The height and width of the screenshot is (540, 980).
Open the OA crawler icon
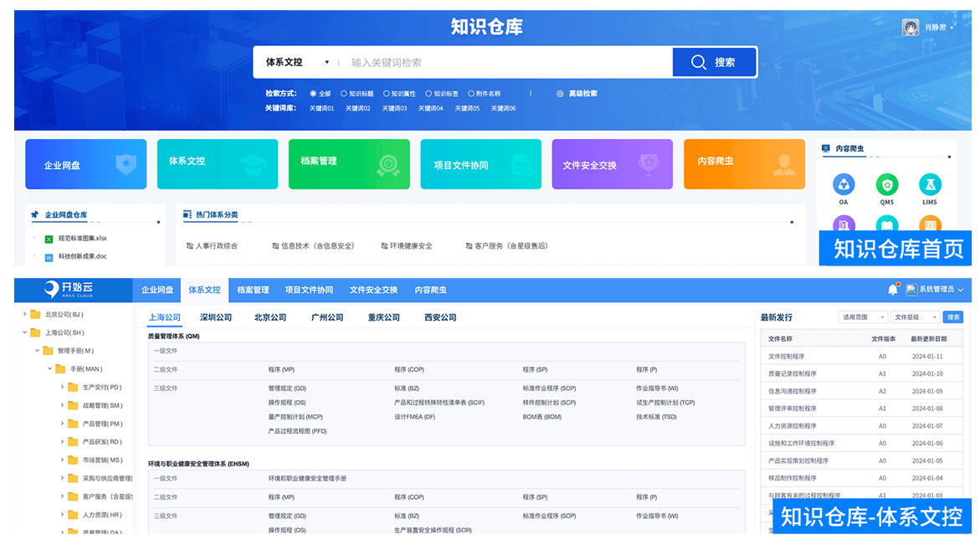tap(844, 184)
